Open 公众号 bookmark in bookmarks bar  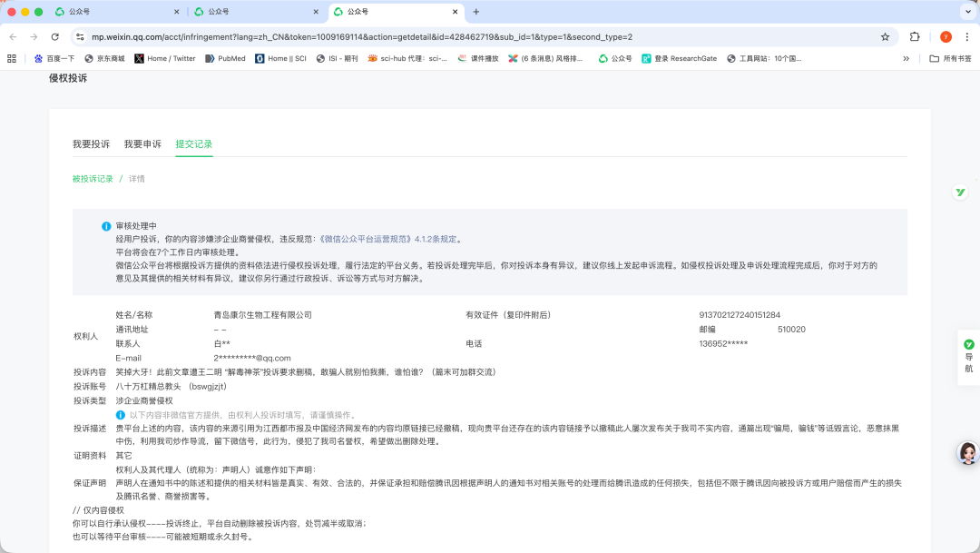point(615,58)
